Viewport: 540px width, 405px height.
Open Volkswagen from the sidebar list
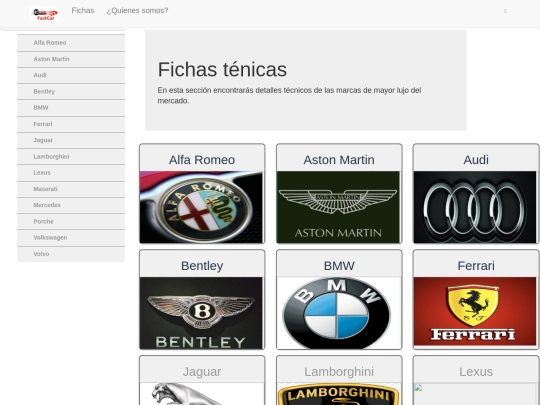(71, 238)
